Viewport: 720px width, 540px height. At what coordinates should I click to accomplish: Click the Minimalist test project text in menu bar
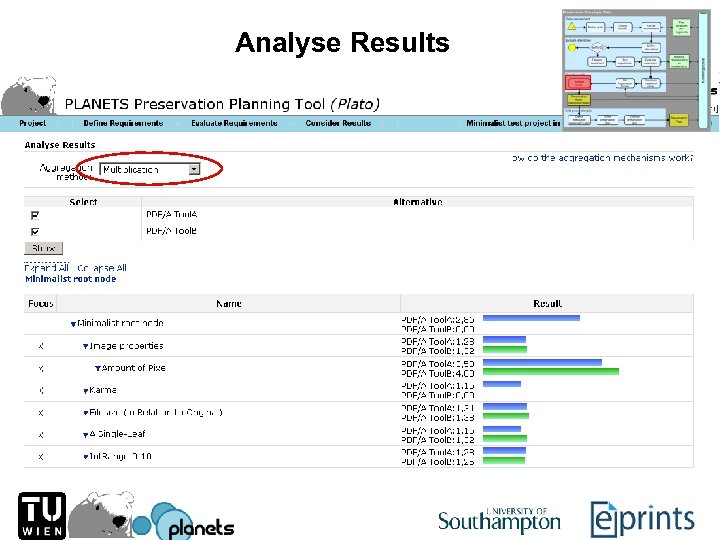click(x=513, y=123)
